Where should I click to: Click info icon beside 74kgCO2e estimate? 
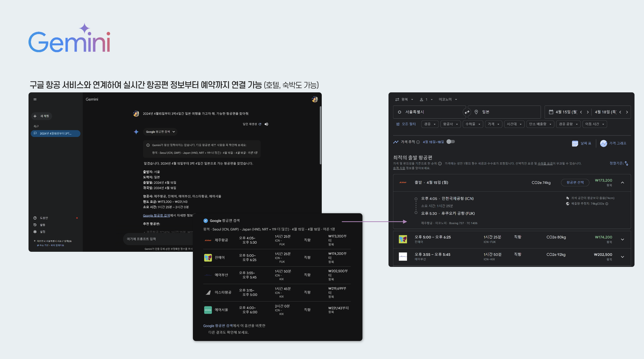click(x=607, y=204)
